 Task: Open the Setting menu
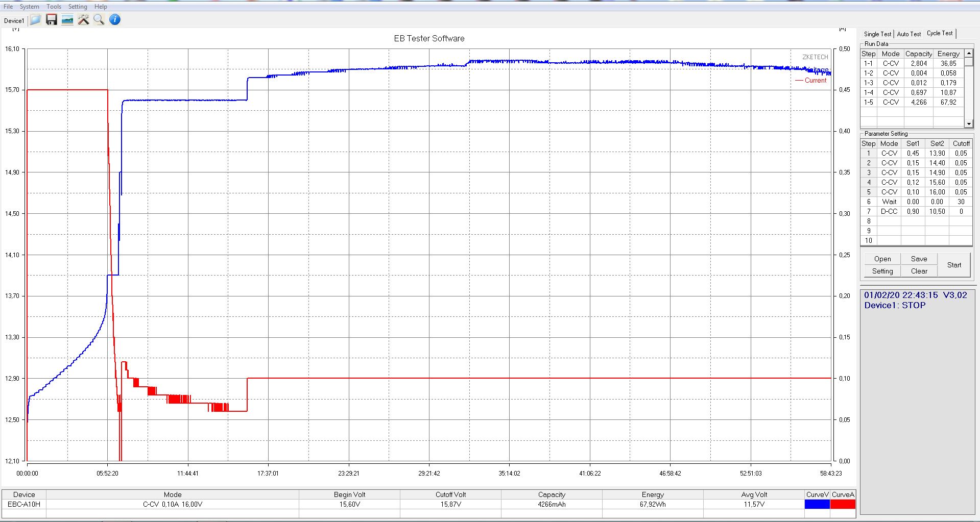78,7
